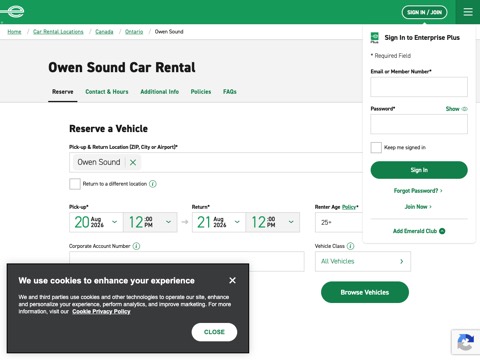Open the Renter Age dropdown

point(339,222)
